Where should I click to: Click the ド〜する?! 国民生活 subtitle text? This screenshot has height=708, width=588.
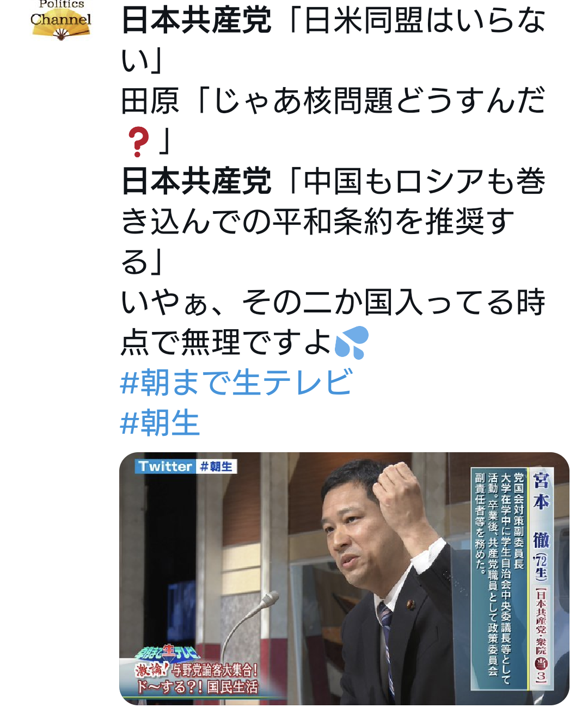[x=196, y=686]
